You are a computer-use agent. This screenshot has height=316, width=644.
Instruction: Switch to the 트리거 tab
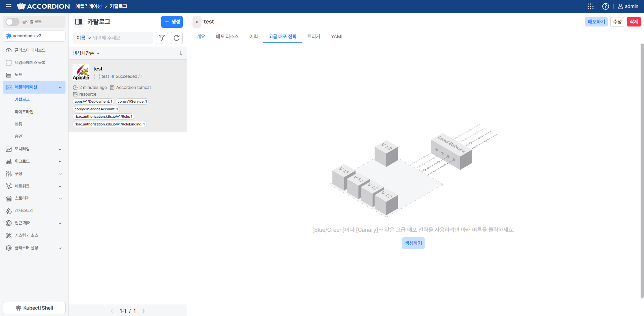[x=314, y=37]
